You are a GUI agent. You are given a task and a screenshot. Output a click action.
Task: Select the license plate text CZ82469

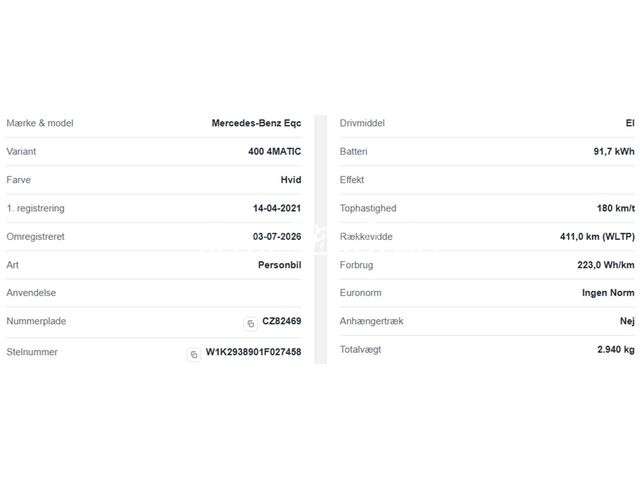click(x=282, y=321)
